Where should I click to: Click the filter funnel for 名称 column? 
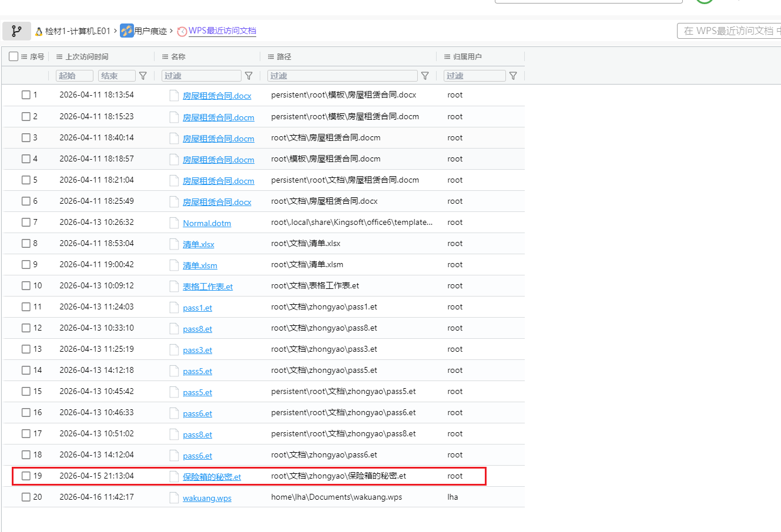pos(249,76)
